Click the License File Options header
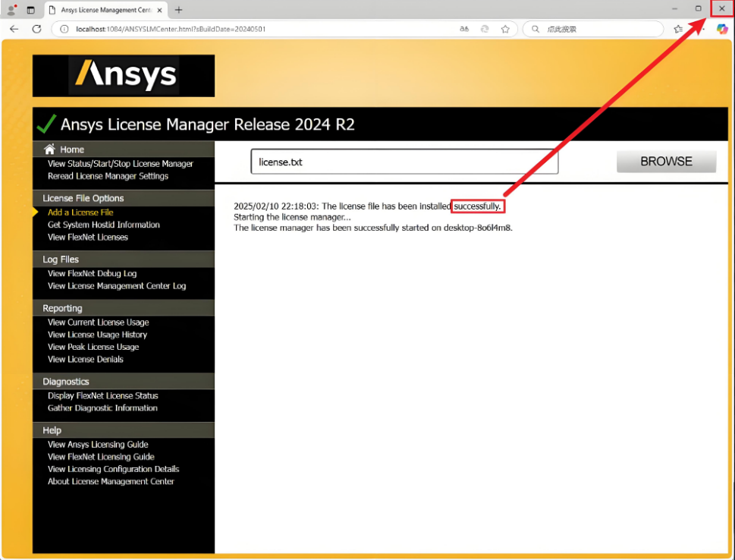This screenshot has width=735, height=560. pos(124,198)
